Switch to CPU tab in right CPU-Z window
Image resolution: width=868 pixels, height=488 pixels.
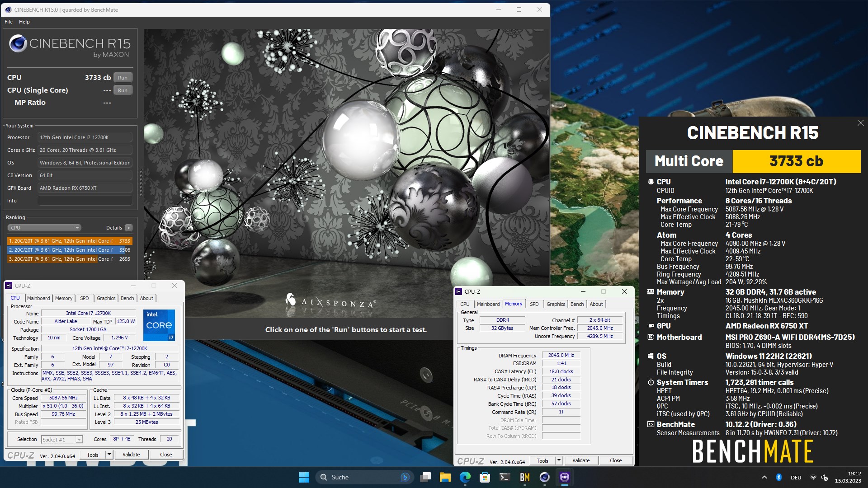(465, 304)
